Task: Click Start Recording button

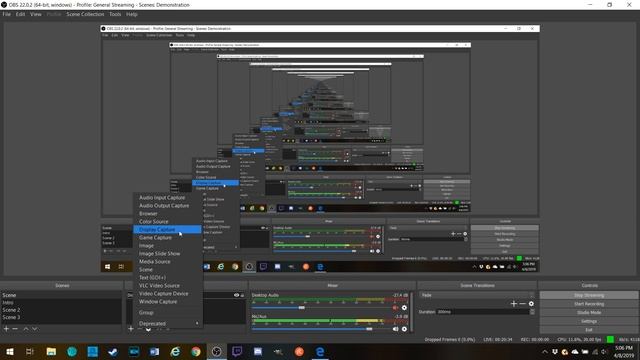Action: pyautogui.click(x=589, y=304)
